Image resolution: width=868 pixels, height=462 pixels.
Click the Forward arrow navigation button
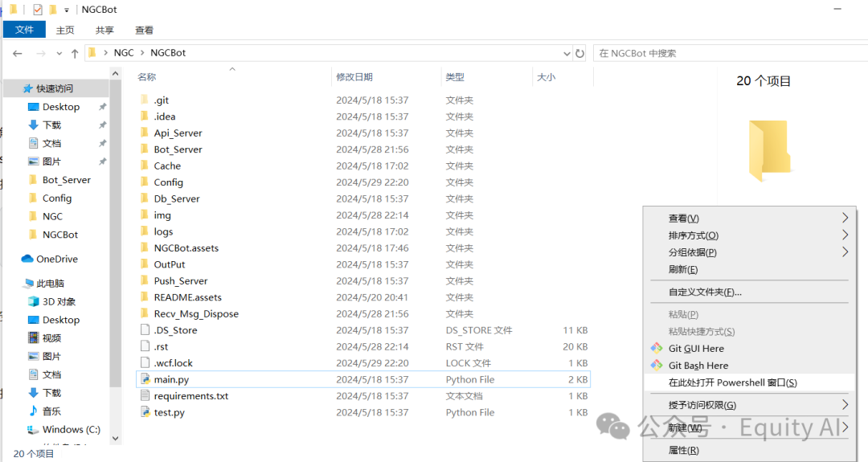[40, 54]
